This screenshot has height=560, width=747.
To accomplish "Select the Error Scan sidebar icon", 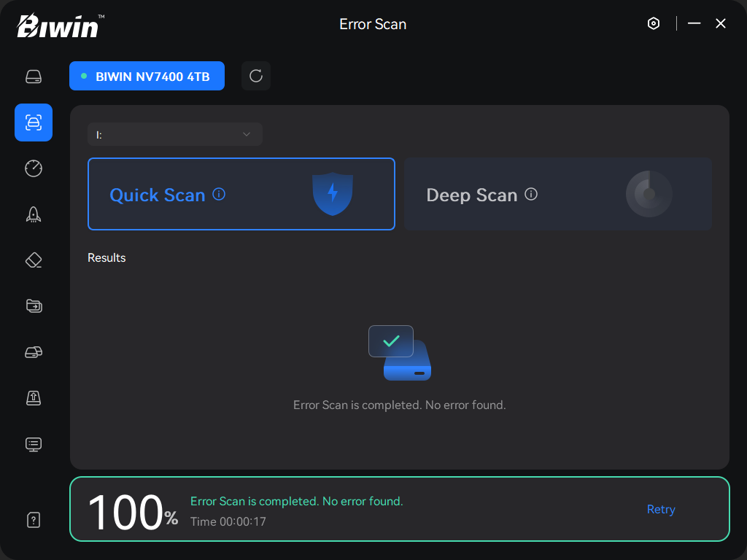I will tap(34, 122).
